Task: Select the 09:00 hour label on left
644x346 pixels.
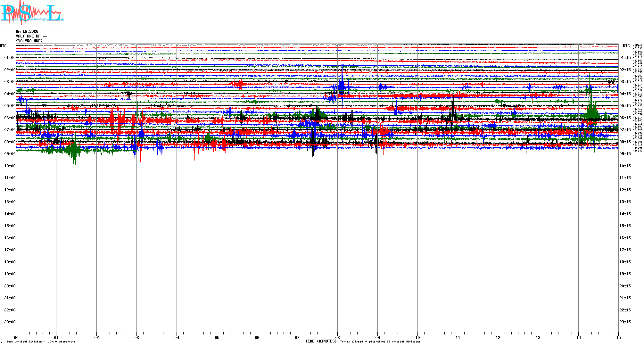Action: 10,154
